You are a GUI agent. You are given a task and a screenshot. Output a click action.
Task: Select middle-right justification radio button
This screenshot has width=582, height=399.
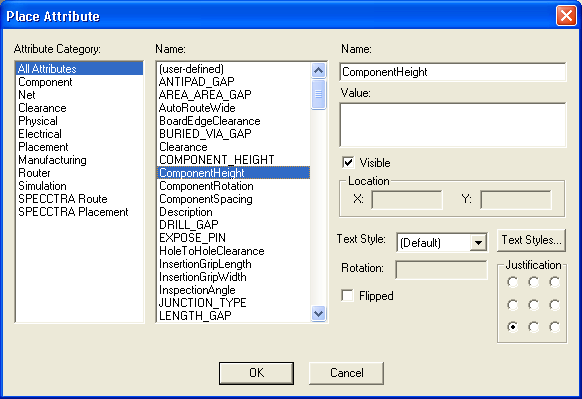[555, 305]
